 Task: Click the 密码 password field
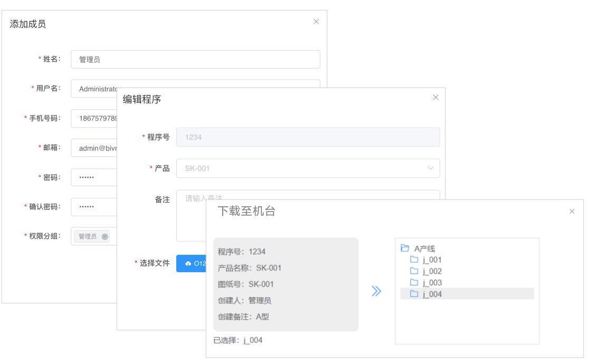tap(93, 177)
